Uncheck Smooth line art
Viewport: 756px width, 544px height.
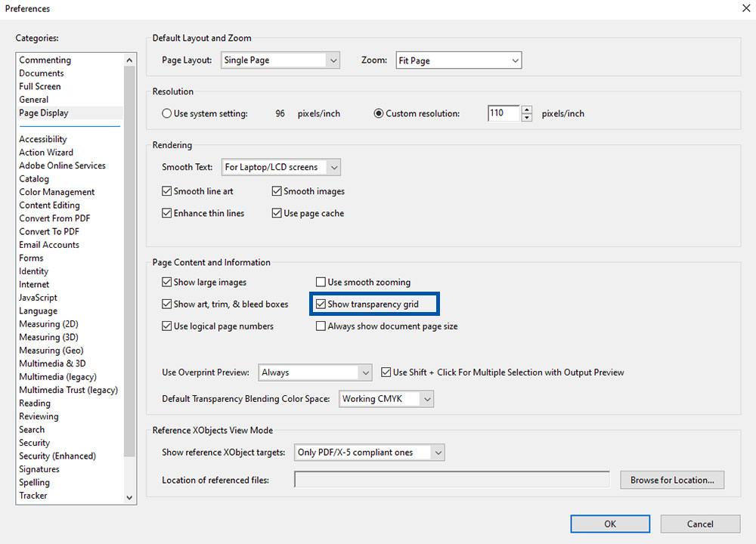(167, 190)
